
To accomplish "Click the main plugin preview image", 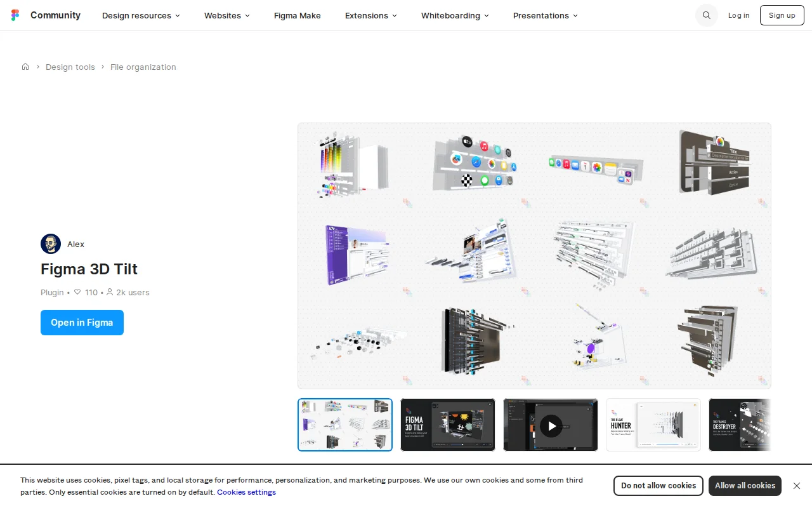I will (534, 256).
